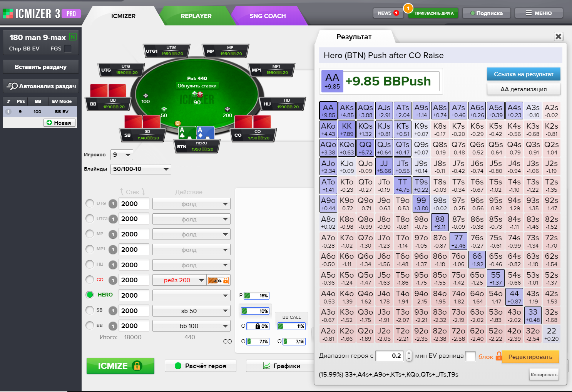
Task: Open the Игроков players count dropdown
Action: click(x=122, y=155)
